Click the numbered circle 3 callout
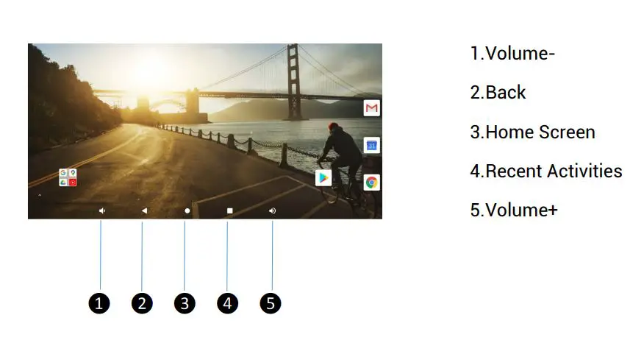The image size is (644, 340). 185,303
